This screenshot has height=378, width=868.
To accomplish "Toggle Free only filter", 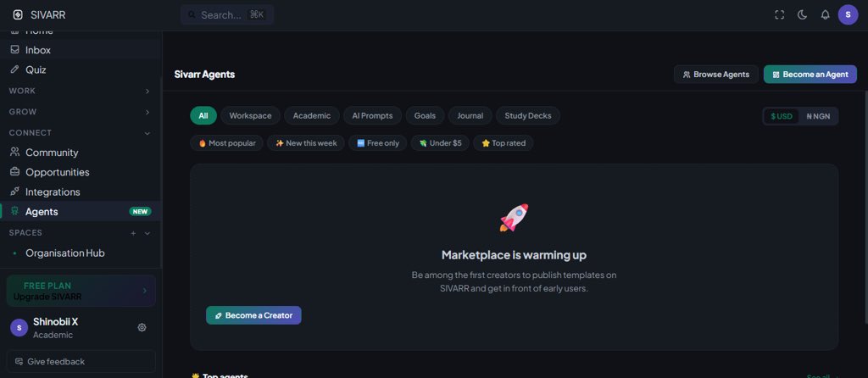I will (x=377, y=142).
